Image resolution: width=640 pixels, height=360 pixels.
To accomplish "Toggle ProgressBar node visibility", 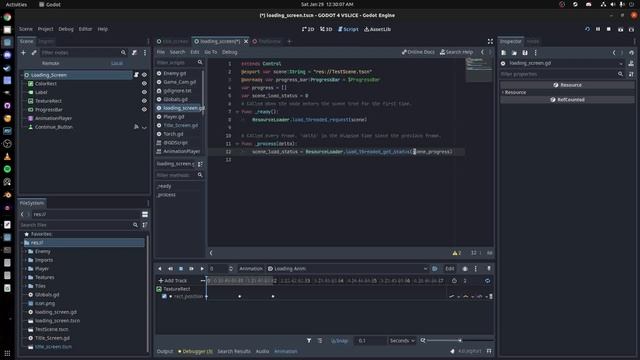I will [144, 109].
